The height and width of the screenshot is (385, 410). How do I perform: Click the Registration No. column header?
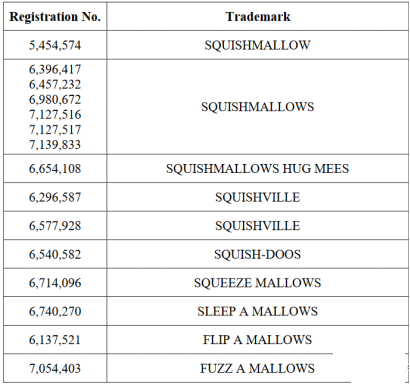point(55,17)
